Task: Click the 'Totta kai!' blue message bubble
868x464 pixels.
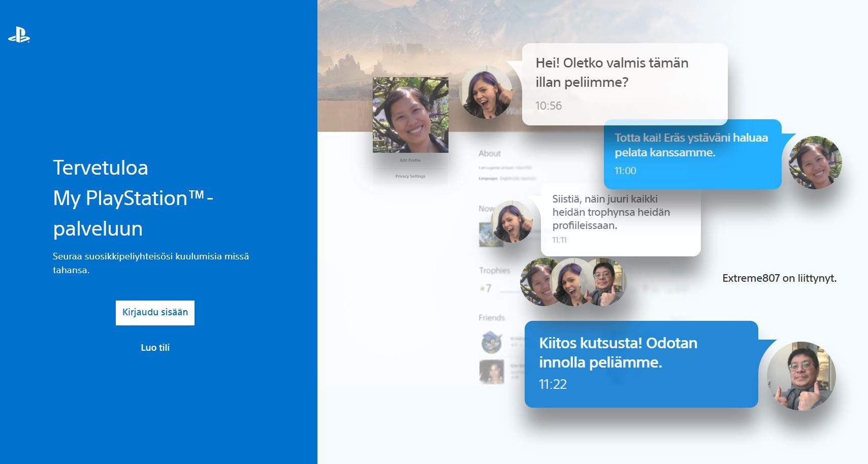Action: 692,154
